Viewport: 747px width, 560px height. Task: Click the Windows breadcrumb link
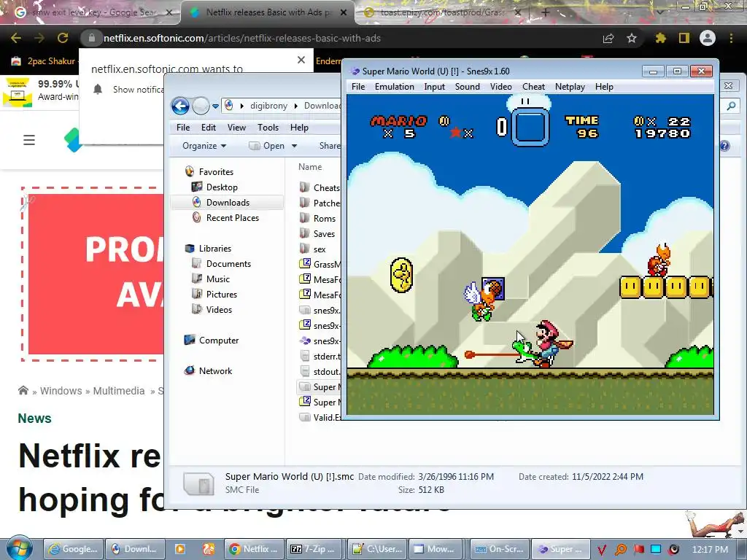tap(61, 391)
